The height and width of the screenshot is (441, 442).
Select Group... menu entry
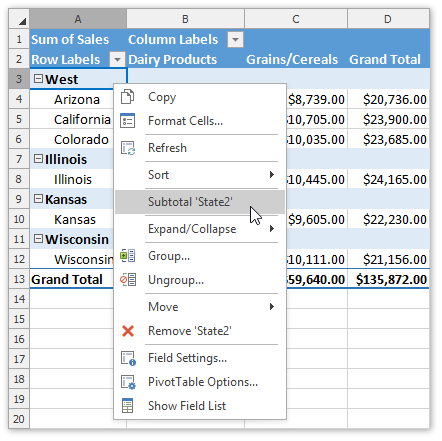coord(199,256)
